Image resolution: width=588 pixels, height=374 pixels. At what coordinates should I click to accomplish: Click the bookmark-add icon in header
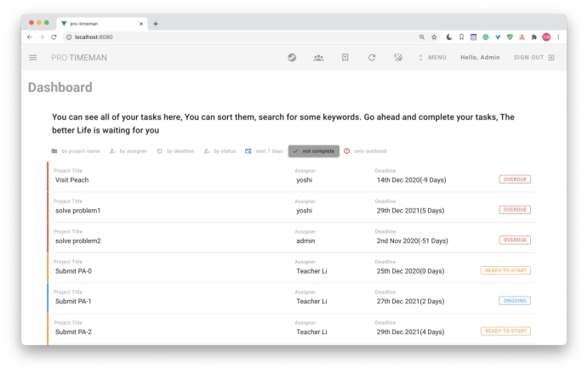(345, 58)
